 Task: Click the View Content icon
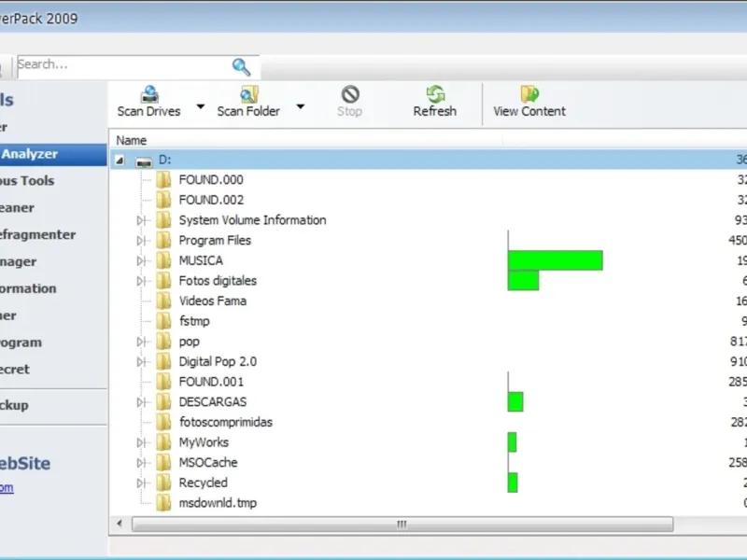529,94
